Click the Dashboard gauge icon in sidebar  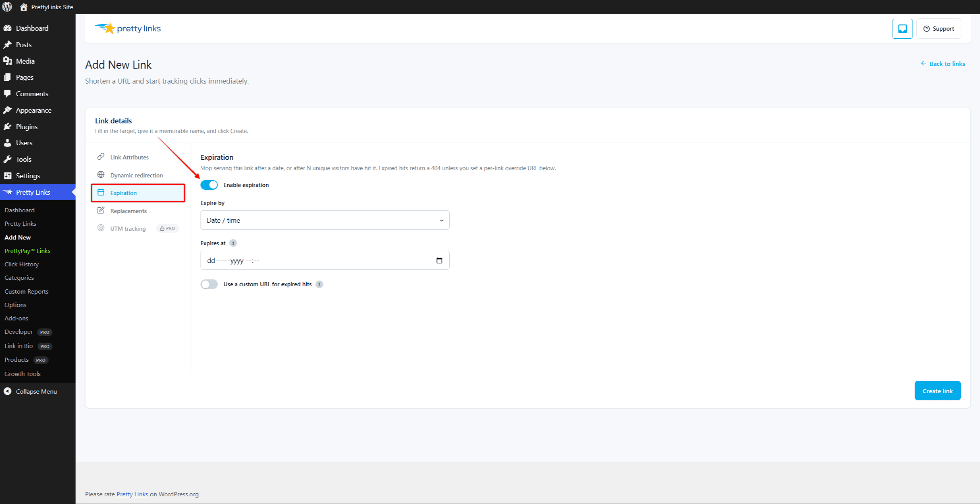coord(7,28)
